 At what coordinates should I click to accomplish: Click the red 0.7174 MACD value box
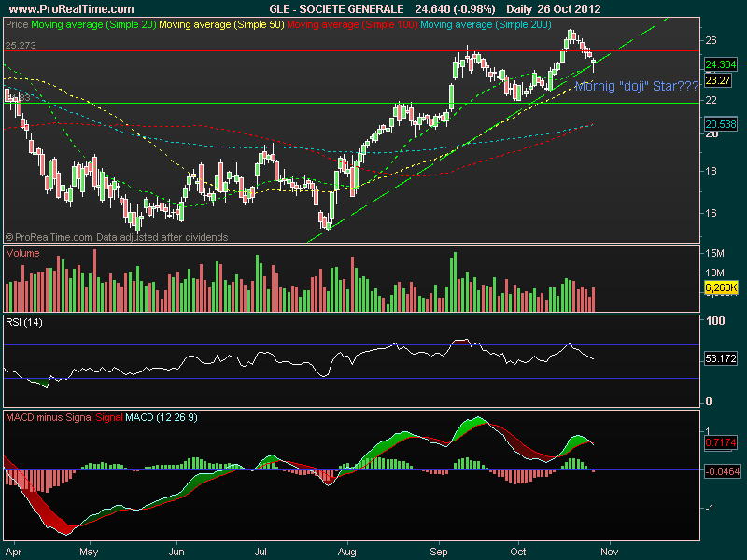(720, 442)
